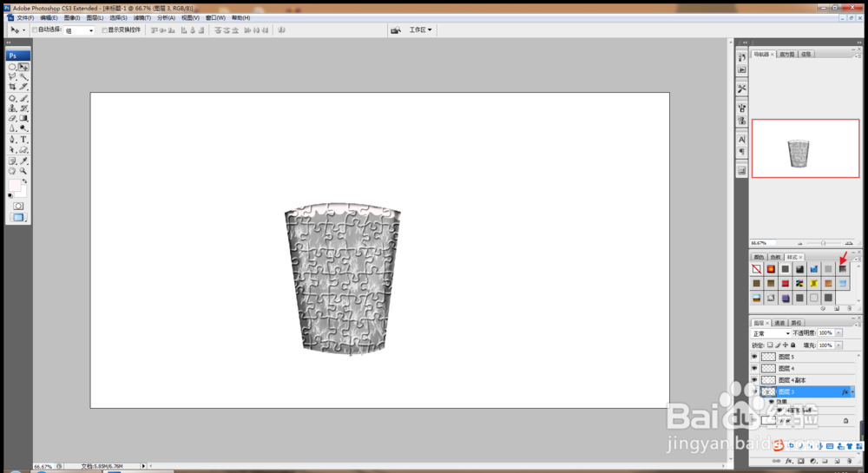The image size is (868, 473).
Task: Delete layer trash button in Layers
Action: (849, 461)
